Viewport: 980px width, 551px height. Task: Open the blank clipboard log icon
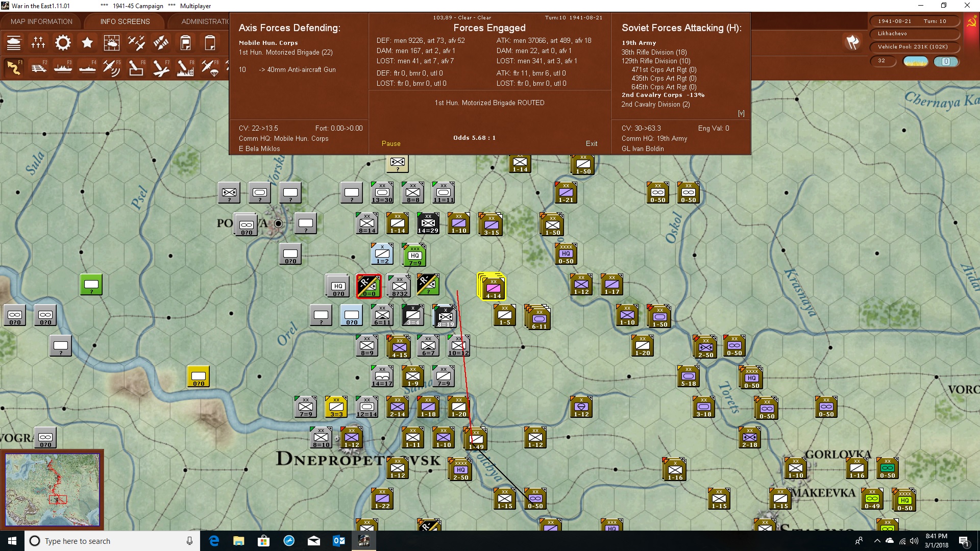pos(210,43)
